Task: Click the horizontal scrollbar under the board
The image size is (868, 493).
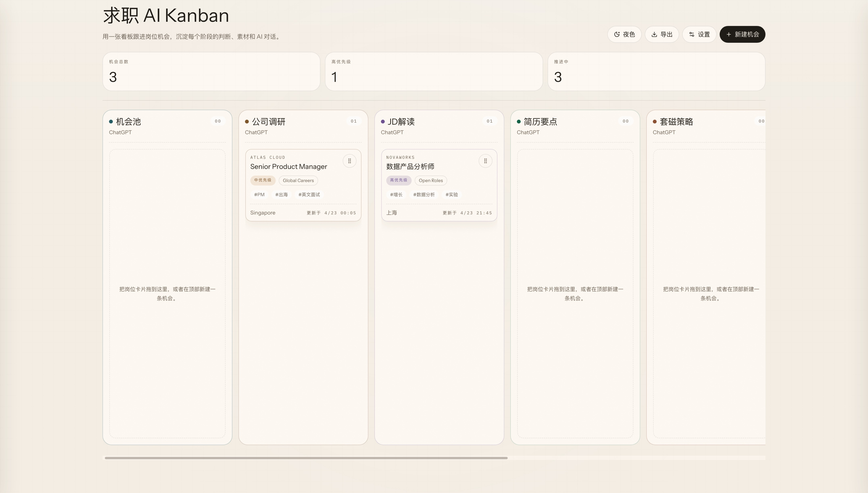Action: [x=306, y=458]
